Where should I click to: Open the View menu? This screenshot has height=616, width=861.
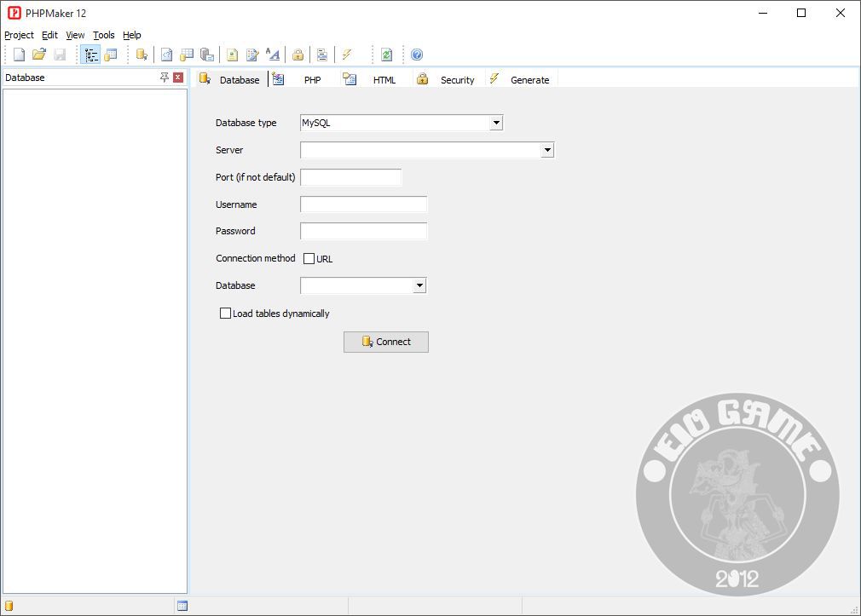(x=75, y=35)
